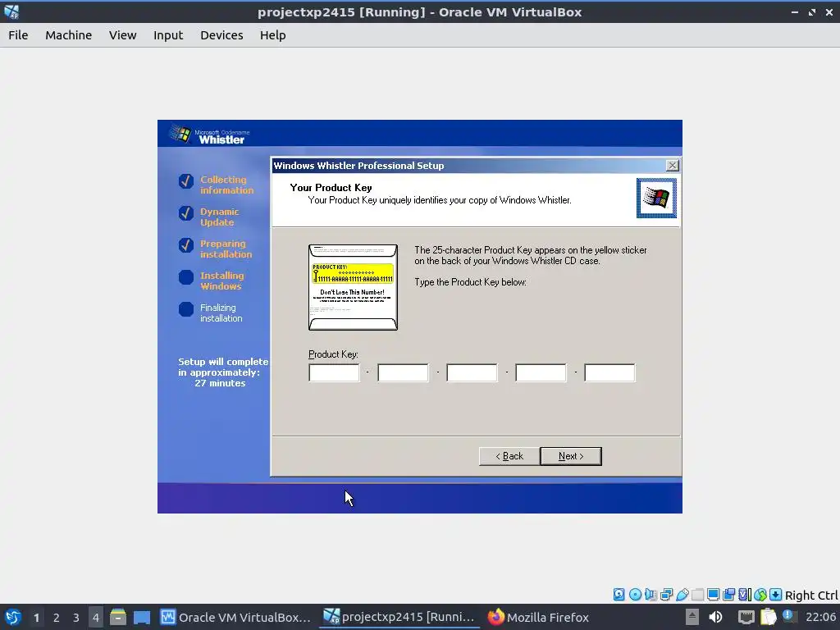The image size is (840, 630).
Task: Switch to projectxp2415 running taskbar entry
Action: tap(399, 617)
